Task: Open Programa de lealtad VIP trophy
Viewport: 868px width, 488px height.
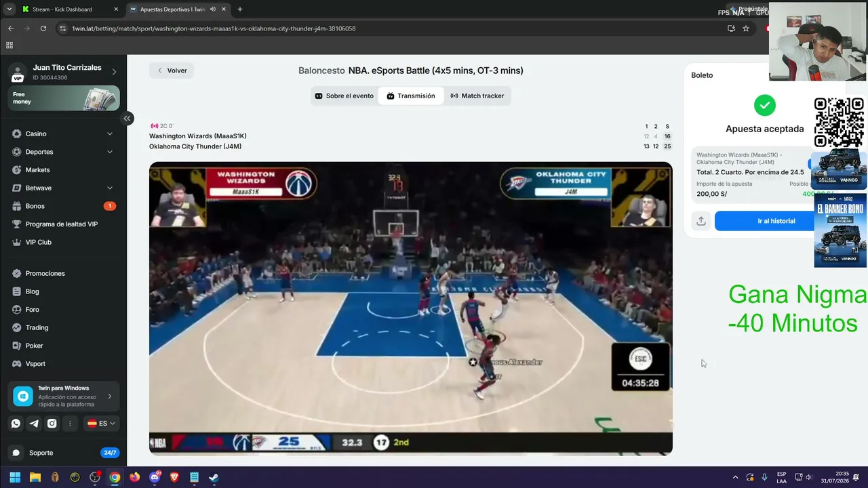Action: click(x=17, y=224)
